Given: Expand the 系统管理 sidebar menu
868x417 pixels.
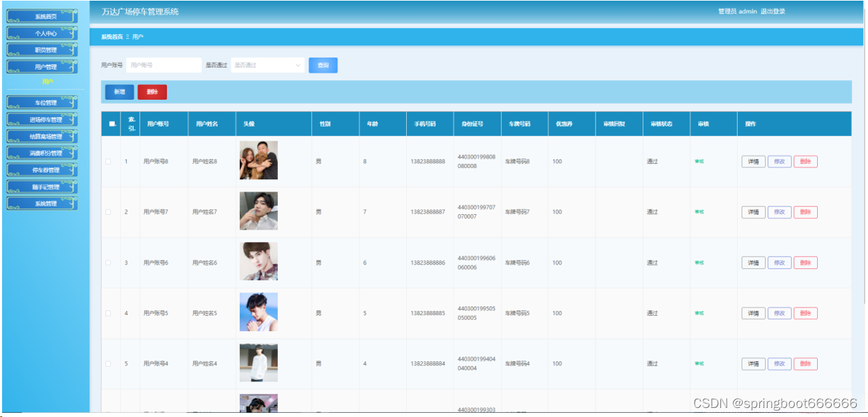Looking at the screenshot, I should click(42, 203).
